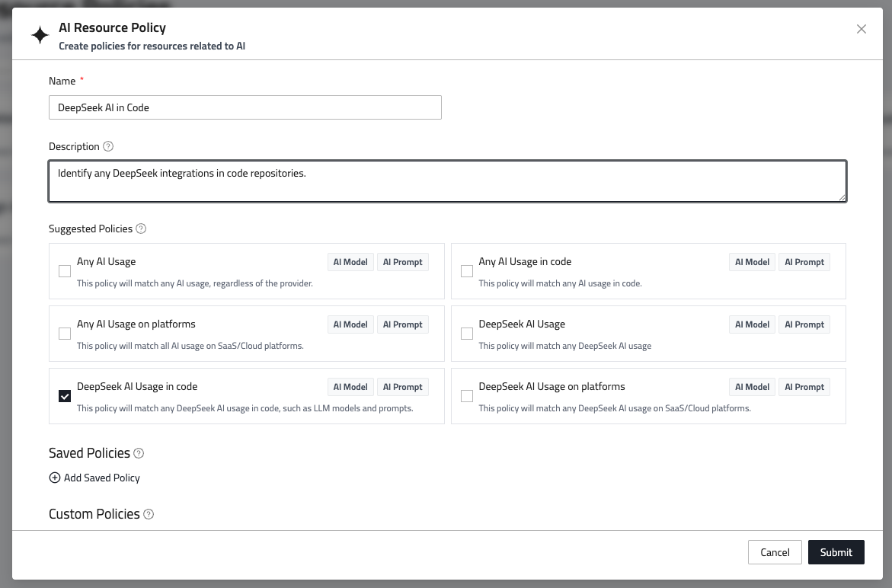The width and height of the screenshot is (892, 588).
Task: Click AI Prompt tag on Any AI Usage on platforms
Action: (x=403, y=324)
